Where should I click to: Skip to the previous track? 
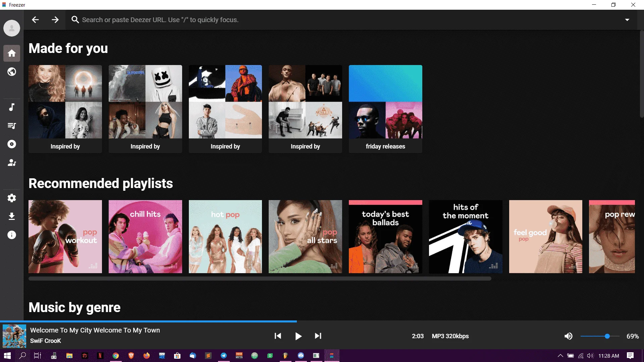[278, 336]
